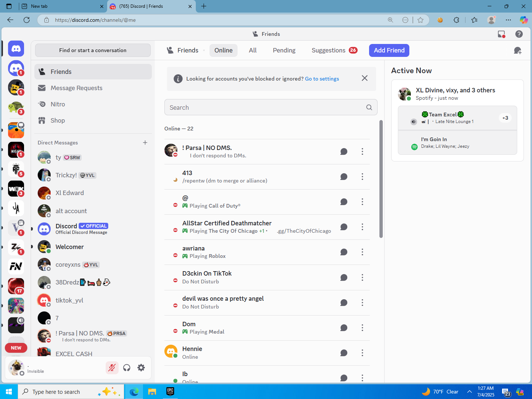Image resolution: width=532 pixels, height=399 pixels.
Task: Toggle deafen headphones in user panel
Action: tap(127, 368)
